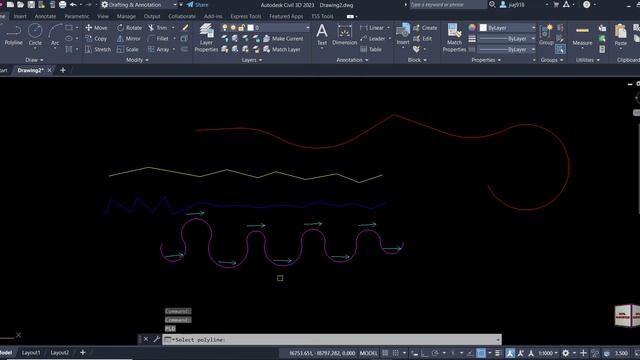Click the Mirror tool
Image resolution: width=640 pixels, height=360 pixels.
pyautogui.click(x=129, y=39)
